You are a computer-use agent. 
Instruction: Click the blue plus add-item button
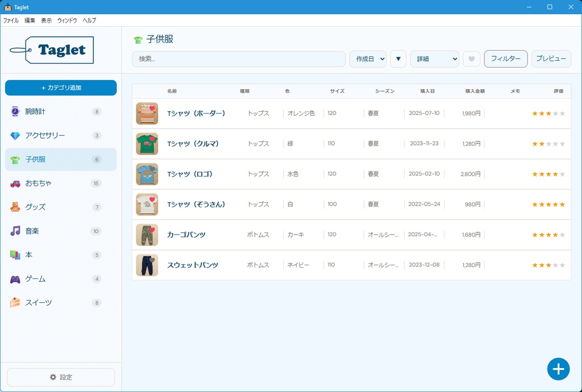(x=558, y=369)
